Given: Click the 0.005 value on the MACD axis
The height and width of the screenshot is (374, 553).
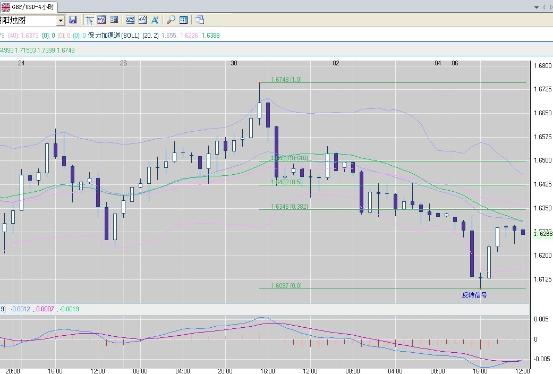Looking at the screenshot, I should (x=541, y=319).
